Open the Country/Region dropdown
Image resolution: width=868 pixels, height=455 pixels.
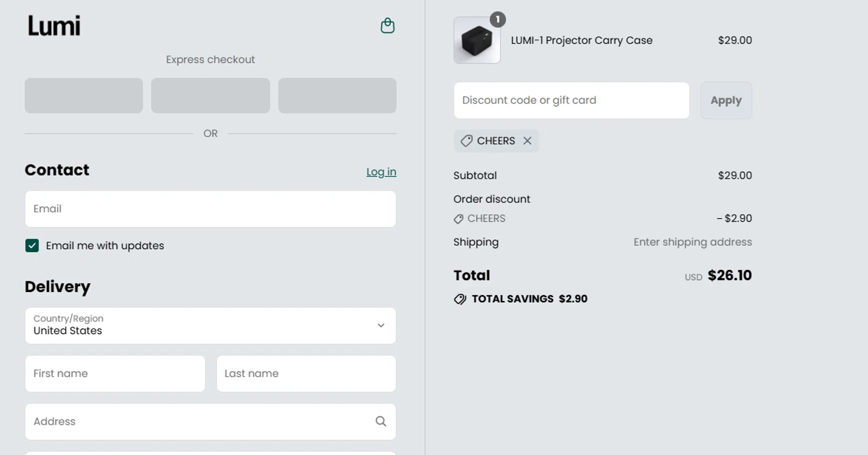click(x=211, y=325)
